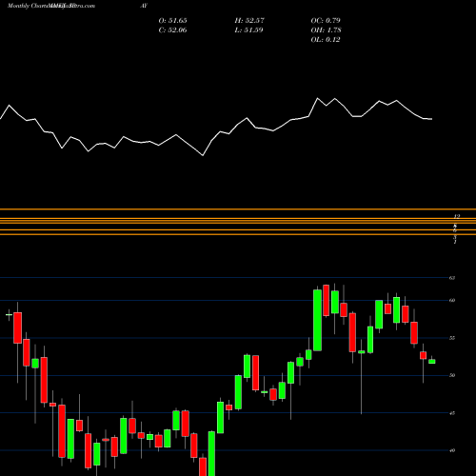Select the high value H: 52.57

point(249,20)
